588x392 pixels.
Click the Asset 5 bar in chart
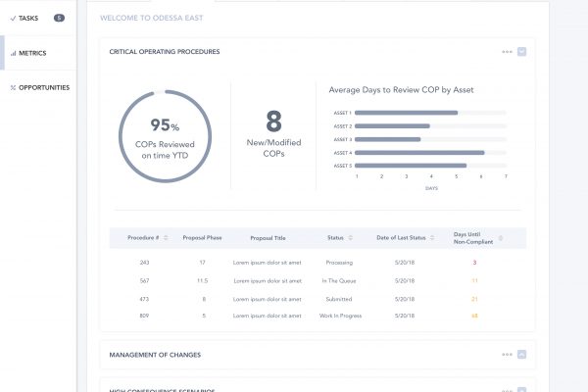tap(411, 166)
